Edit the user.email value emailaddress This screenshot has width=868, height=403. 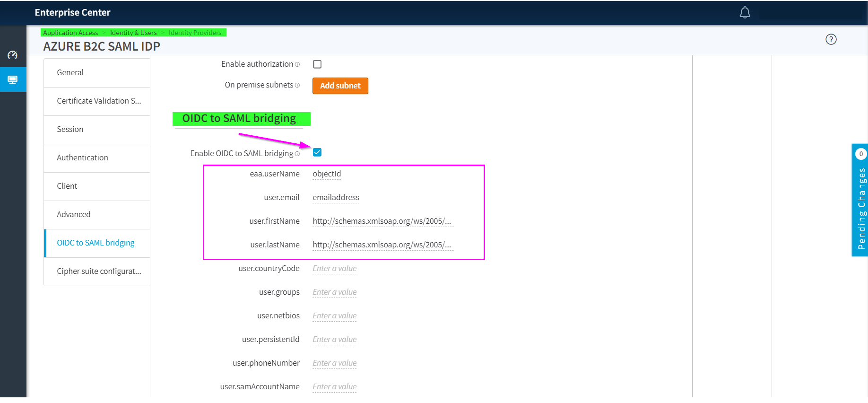click(x=336, y=198)
